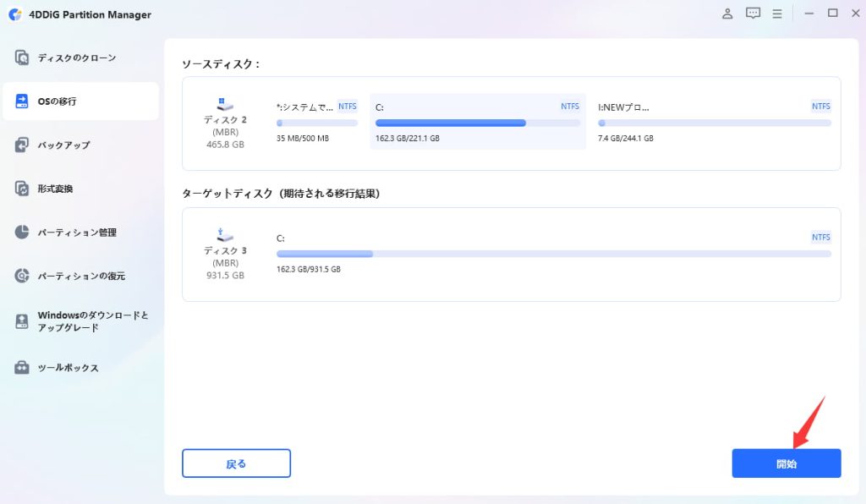Screen dimensions: 866x504
Task: Click the partition management pie icon
Action: (21, 232)
